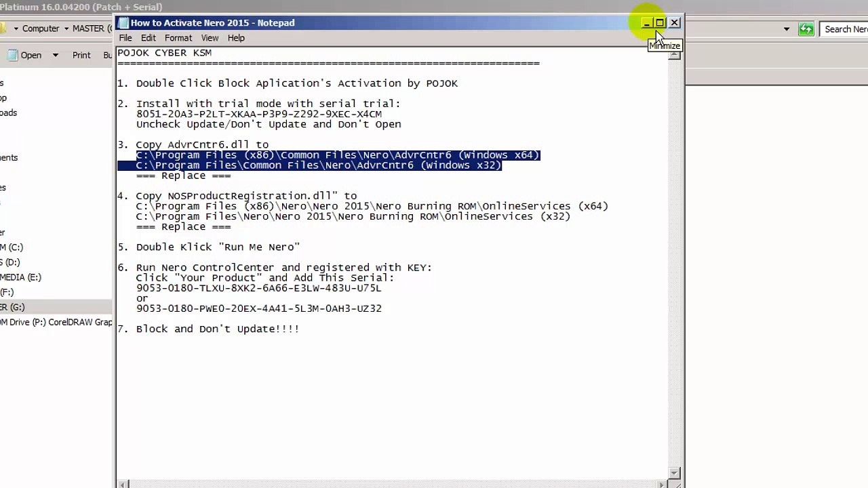Expand the Open button dropdown arrow in Explorer
The width and height of the screenshot is (868, 488).
(x=55, y=55)
